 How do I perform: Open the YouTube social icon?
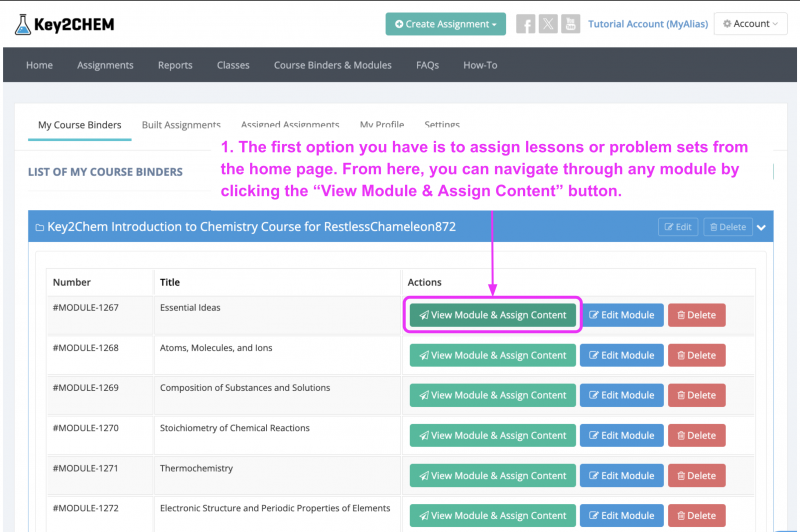[x=570, y=24]
